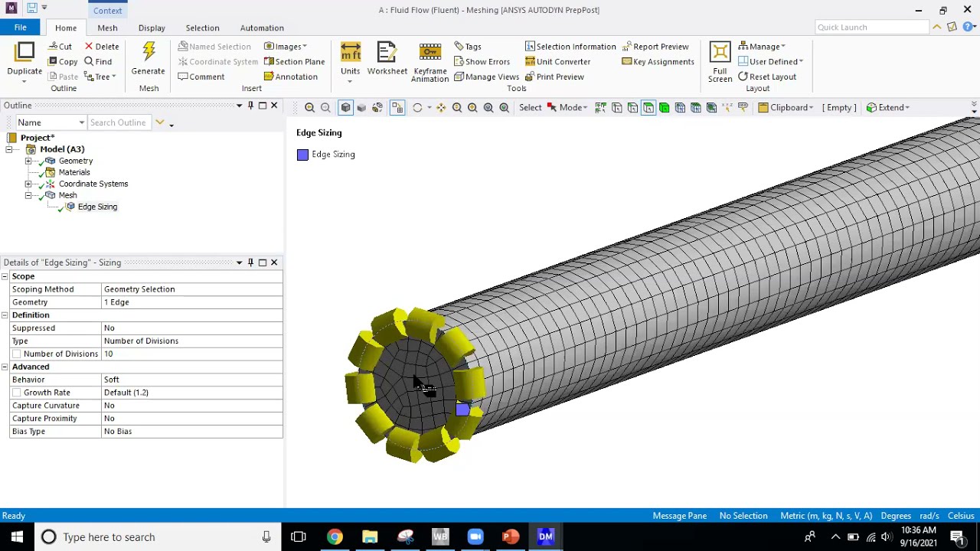Collapse the Advanced section in Details

5,367
